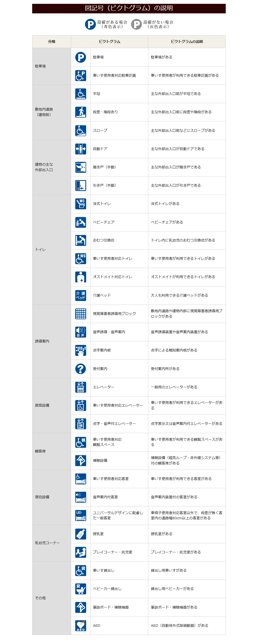Screen dimensions: 259x644
Task: Select the Western-style toilet WC icon
Action: pos(81,204)
